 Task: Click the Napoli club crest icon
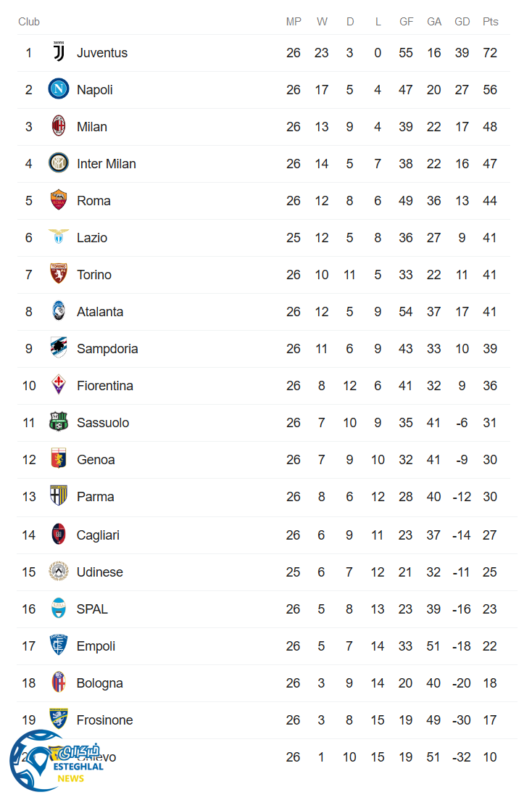(59, 90)
